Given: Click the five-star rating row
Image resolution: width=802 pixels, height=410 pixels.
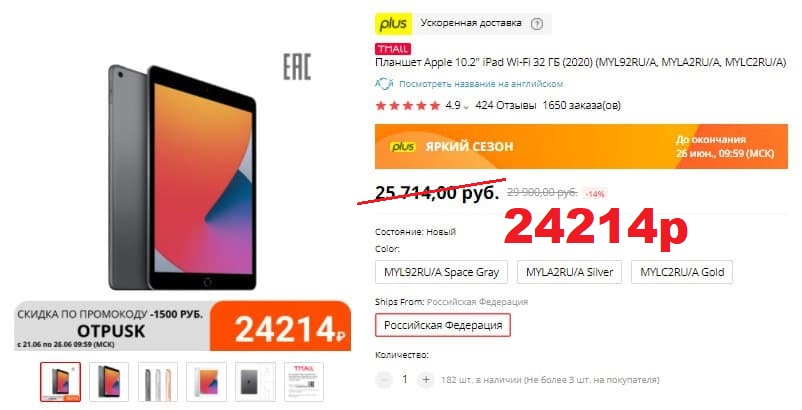Looking at the screenshot, I should (x=408, y=106).
